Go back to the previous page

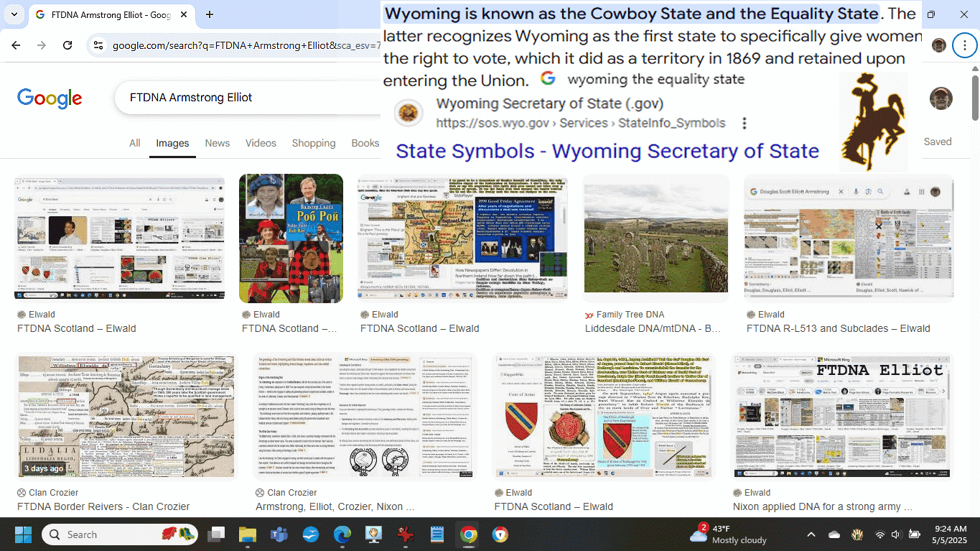16,45
